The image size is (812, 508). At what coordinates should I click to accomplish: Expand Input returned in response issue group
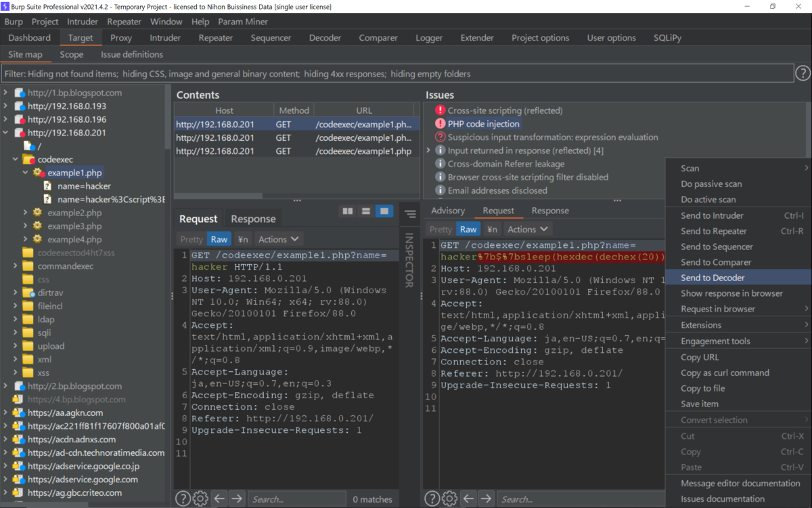[429, 150]
